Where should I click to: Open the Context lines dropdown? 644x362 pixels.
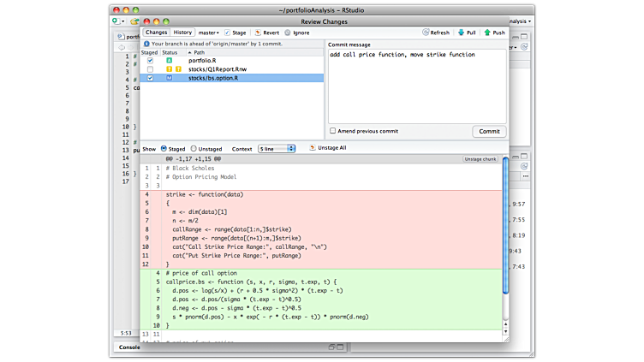point(277,148)
